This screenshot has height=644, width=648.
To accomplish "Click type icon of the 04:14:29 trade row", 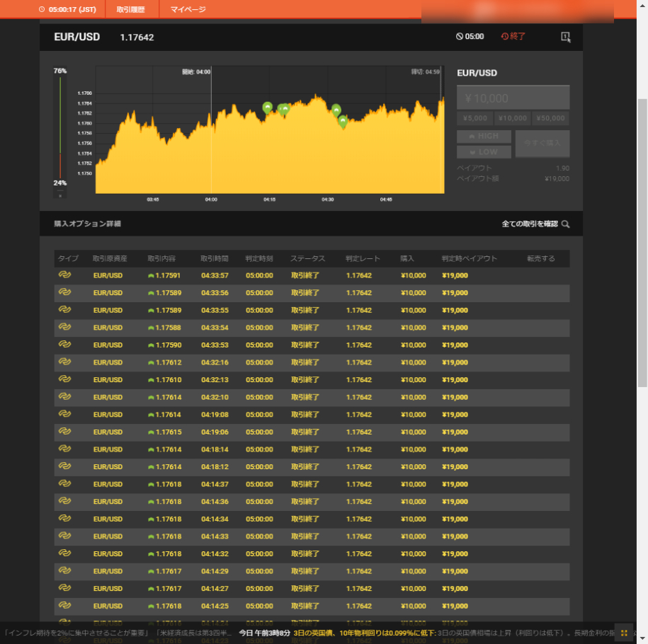I will [64, 570].
